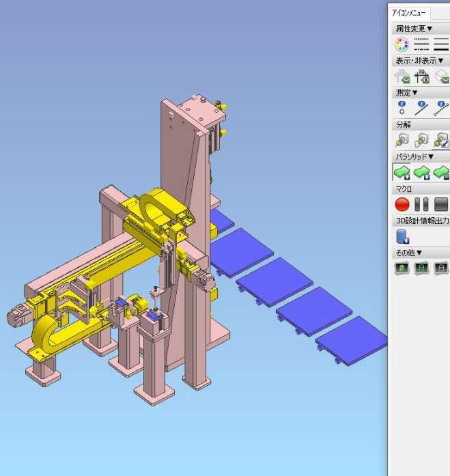Select the line measurement tool
This screenshot has width=450, height=476.
click(421, 108)
